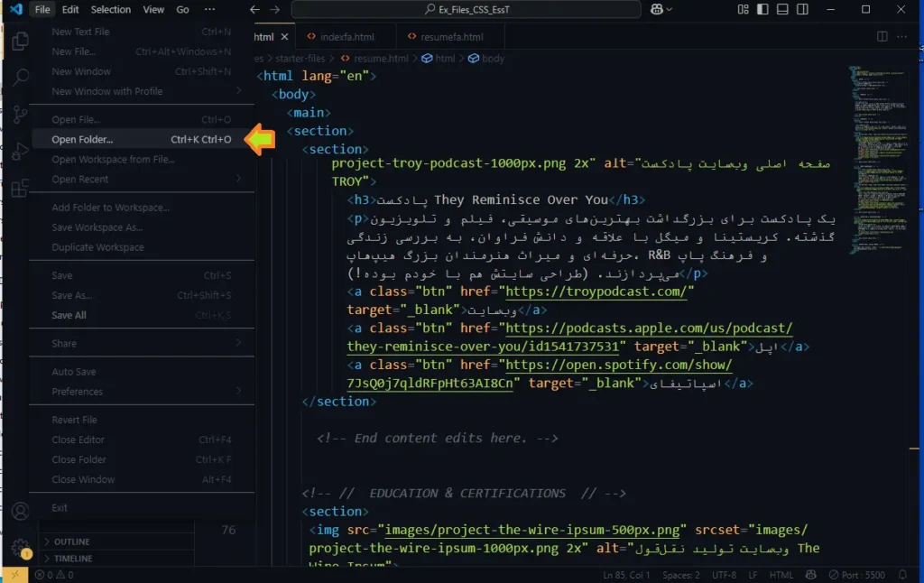
Task: Click starter-files in the breadcrumb
Action: 300,59
